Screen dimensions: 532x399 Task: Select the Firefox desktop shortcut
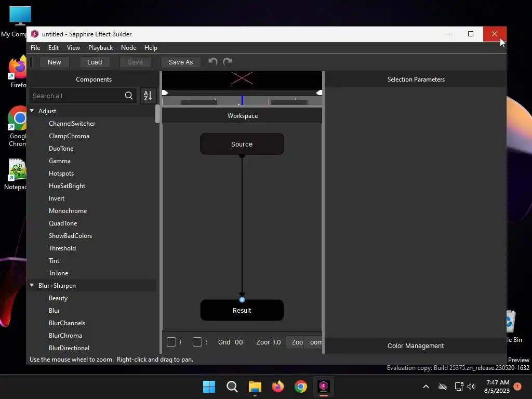[18, 72]
